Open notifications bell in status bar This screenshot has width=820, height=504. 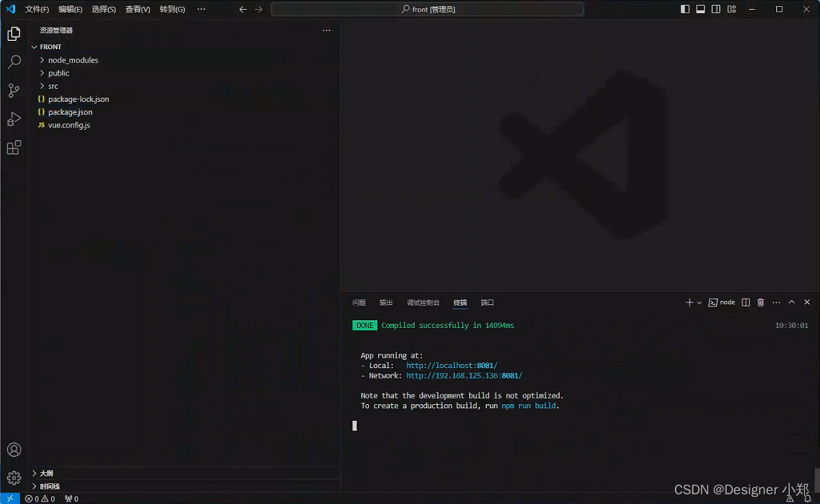tap(808, 498)
